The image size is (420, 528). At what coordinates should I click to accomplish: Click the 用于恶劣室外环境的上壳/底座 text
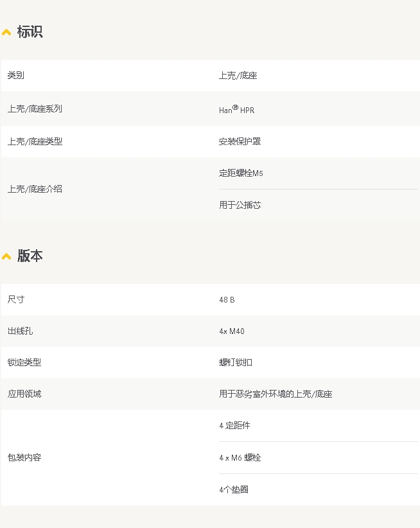[275, 394]
